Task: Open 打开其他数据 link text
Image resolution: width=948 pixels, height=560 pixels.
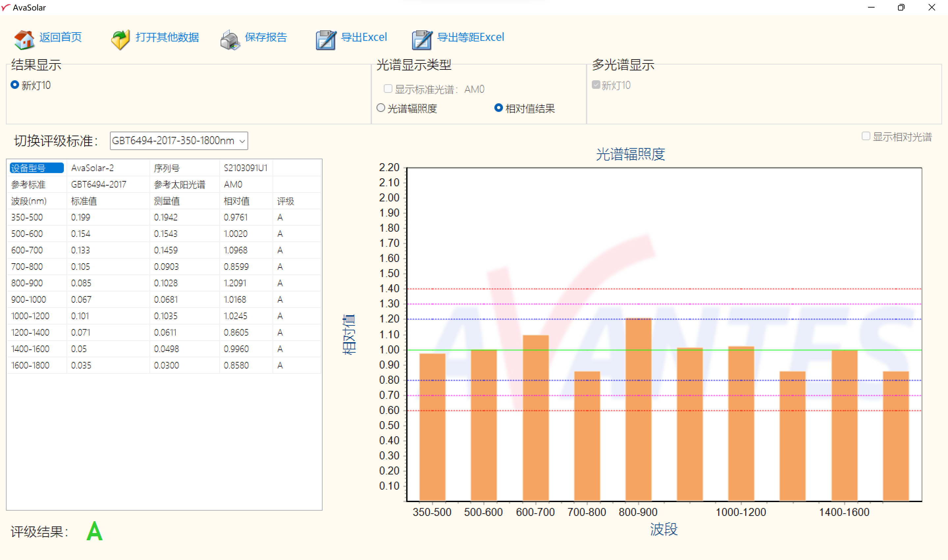Action: 167,37
